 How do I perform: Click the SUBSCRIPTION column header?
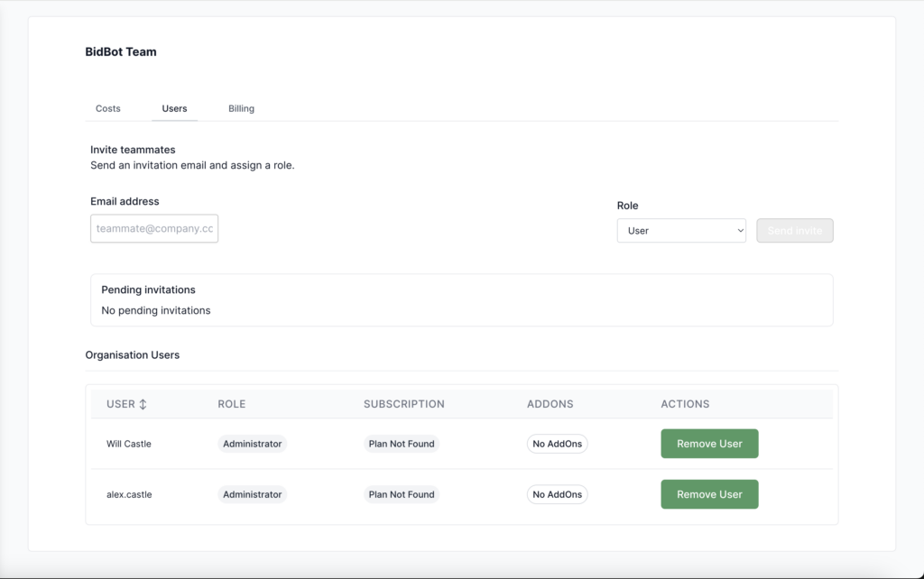(x=403, y=404)
